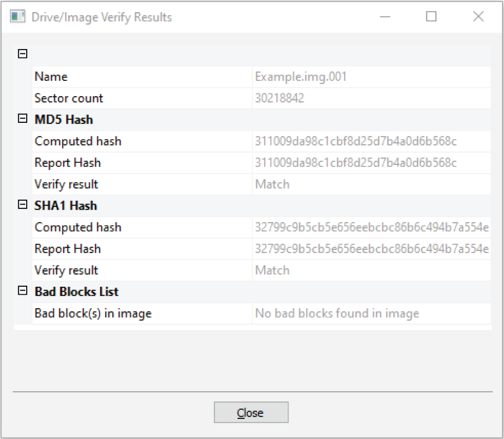Viewport: 504px width, 439px height.
Task: Collapse the Bad Blocks List section
Action: (22, 290)
